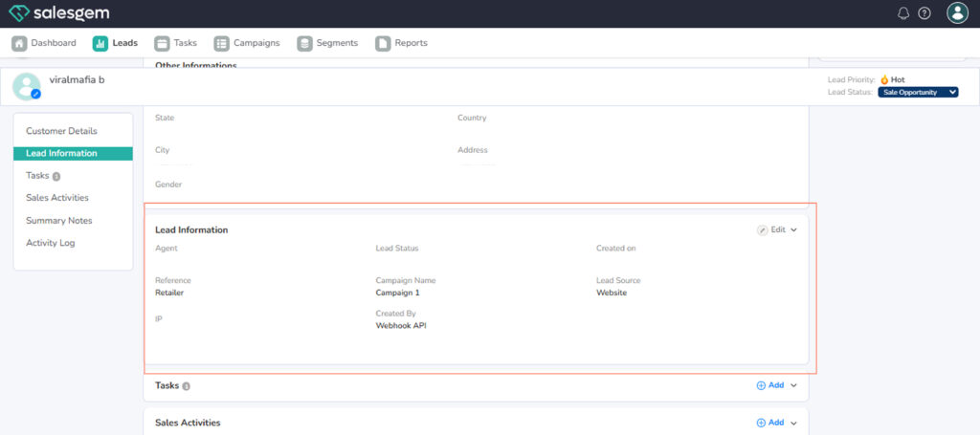Collapse the Lead Information section chevron

click(793, 230)
